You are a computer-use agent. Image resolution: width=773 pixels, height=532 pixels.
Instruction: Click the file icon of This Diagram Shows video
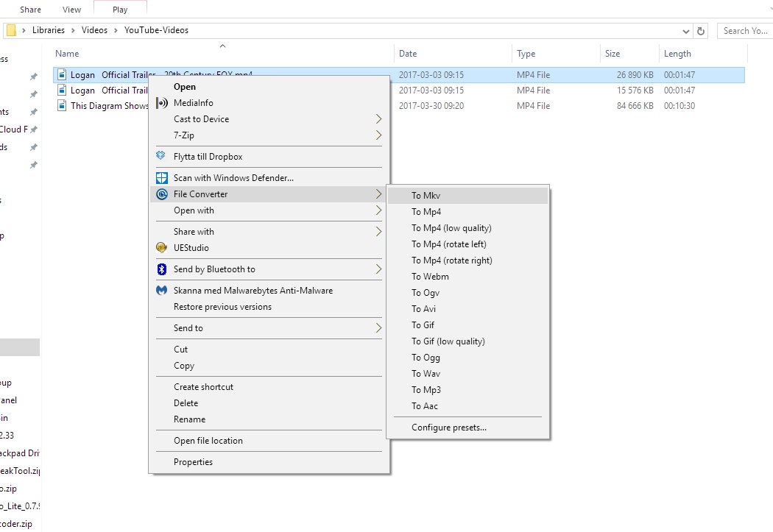(x=62, y=105)
